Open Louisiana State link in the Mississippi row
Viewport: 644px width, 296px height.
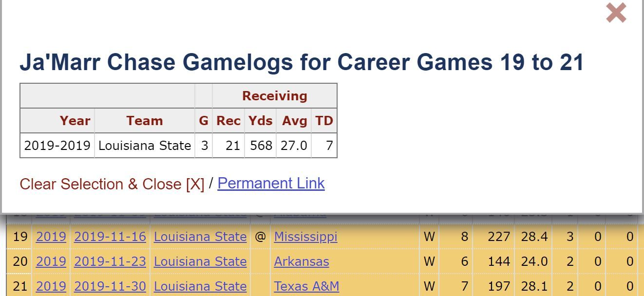pos(200,237)
